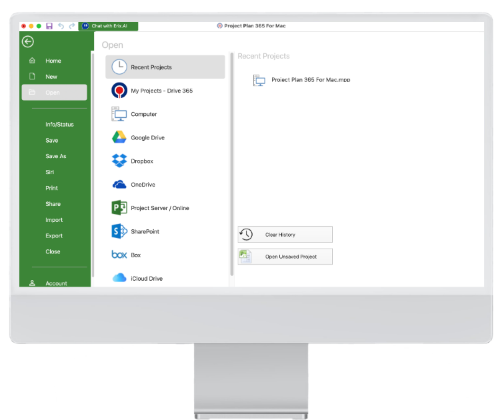Click the Google Drive triangle icon
Viewport: 504px width, 420px height.
pos(119,137)
